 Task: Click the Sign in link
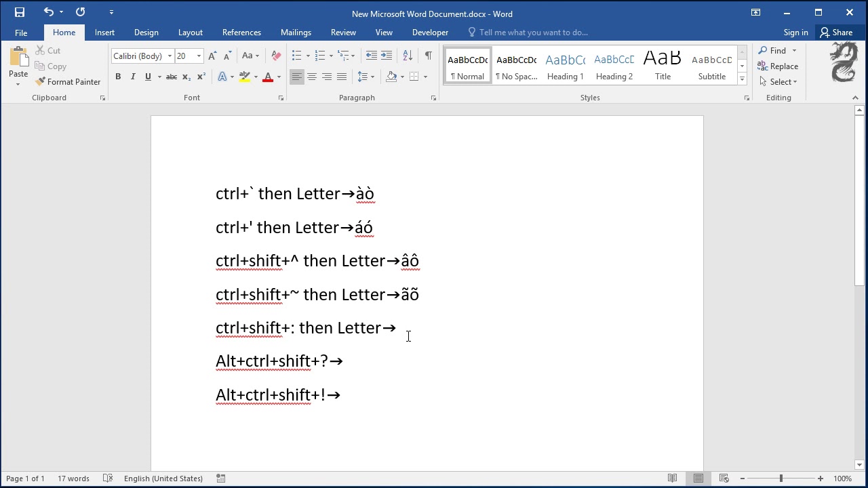point(795,33)
